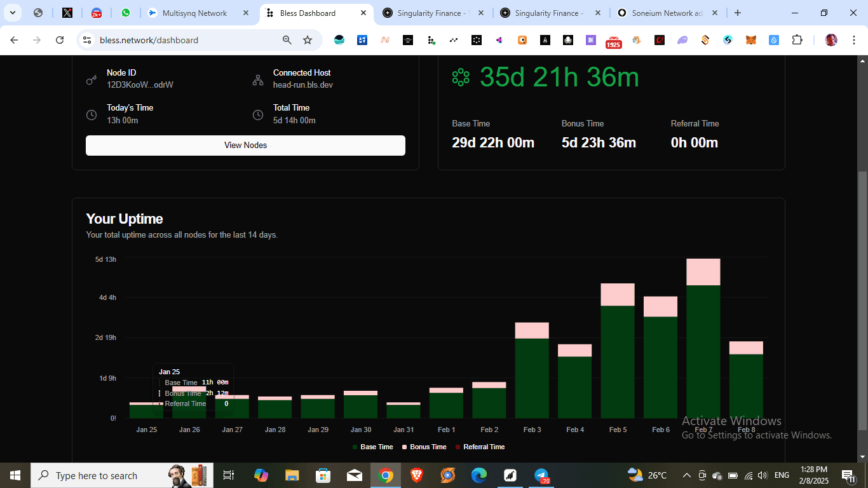Open the Telegram app from taskbar
This screenshot has height=488, width=868.
[541, 475]
